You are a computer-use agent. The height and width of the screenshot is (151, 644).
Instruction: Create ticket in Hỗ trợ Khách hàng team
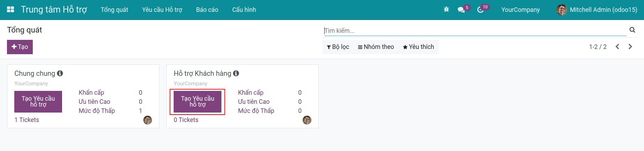point(197,102)
